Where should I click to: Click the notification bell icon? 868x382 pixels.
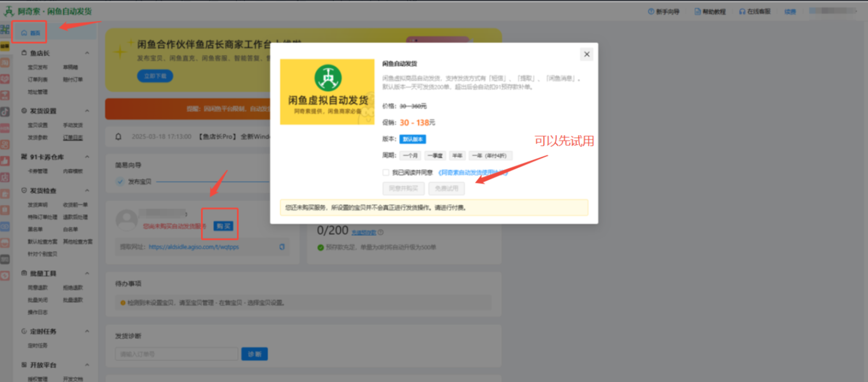[x=118, y=137]
